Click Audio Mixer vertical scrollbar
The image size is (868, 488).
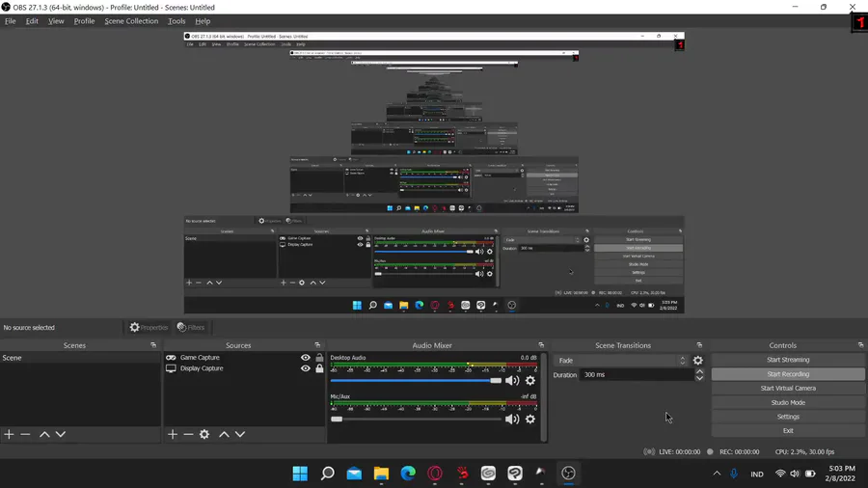(x=544, y=397)
